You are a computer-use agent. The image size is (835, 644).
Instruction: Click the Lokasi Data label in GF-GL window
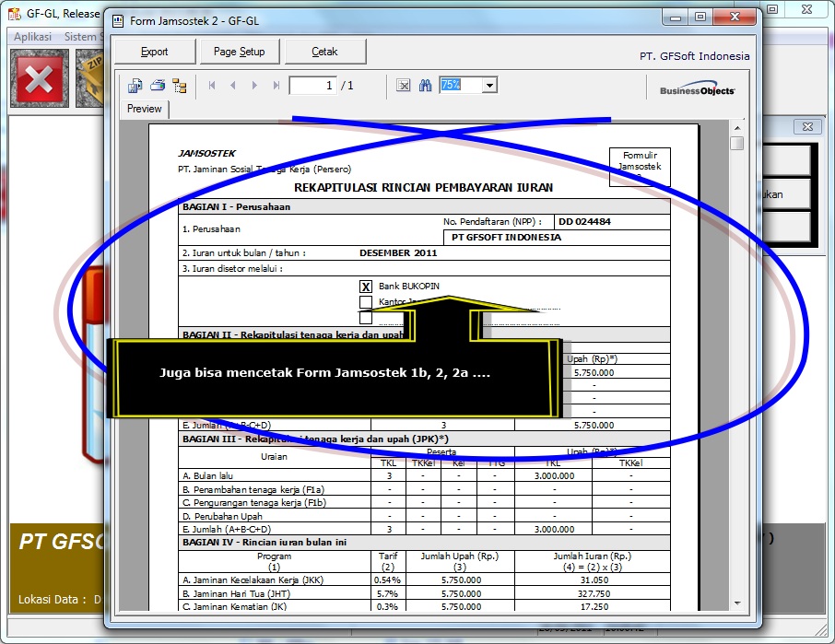click(x=53, y=599)
